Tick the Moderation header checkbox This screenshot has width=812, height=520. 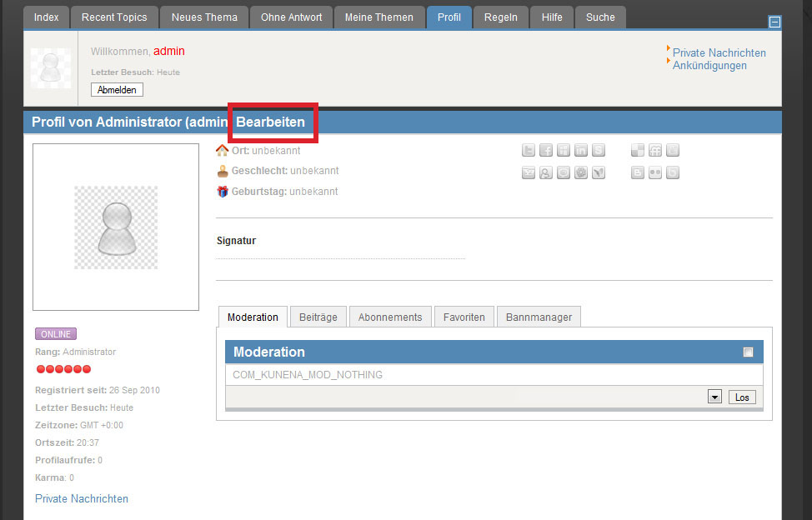coord(748,352)
